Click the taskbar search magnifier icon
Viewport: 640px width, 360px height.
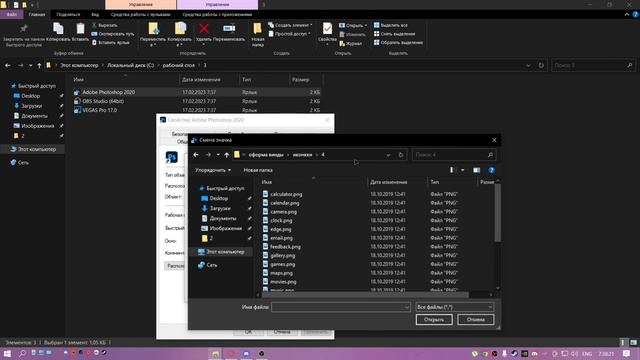click(x=22, y=353)
